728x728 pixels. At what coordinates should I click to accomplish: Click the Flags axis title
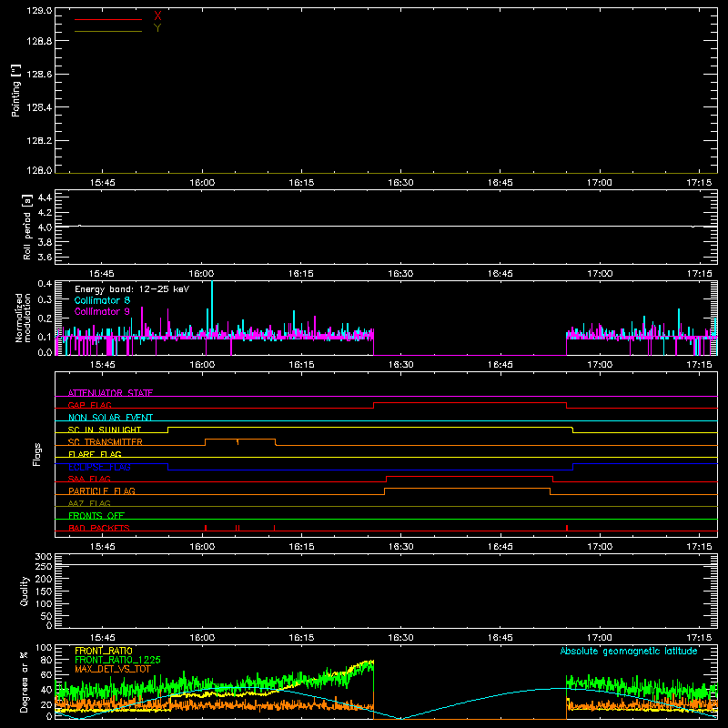tap(37, 454)
